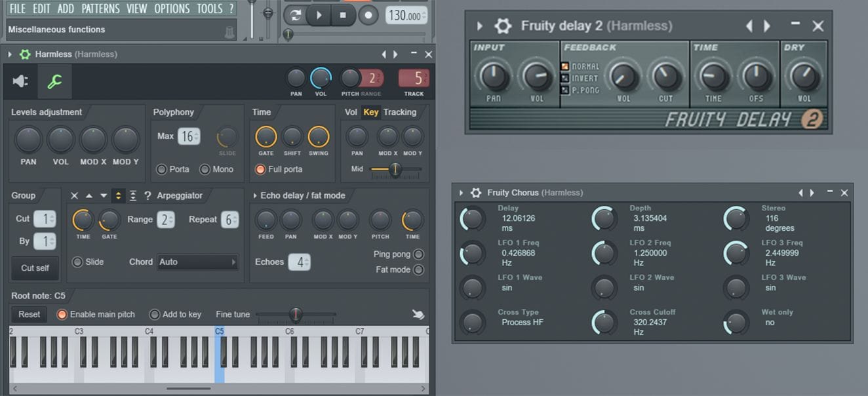Open the Chord dropdown showing Auto
Viewport: 868px width, 396px height.
[x=197, y=262]
